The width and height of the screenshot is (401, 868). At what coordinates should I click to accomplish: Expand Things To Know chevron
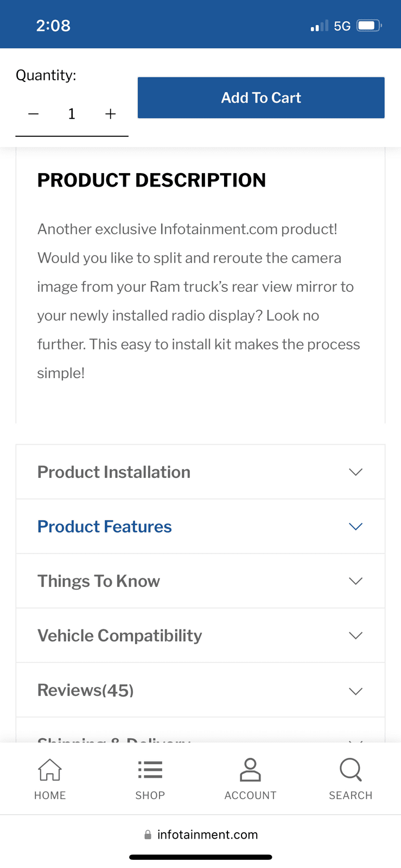click(355, 581)
